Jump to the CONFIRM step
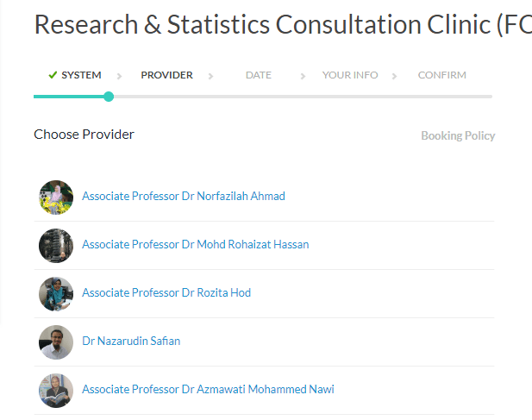The height and width of the screenshot is (420, 532). click(x=441, y=75)
